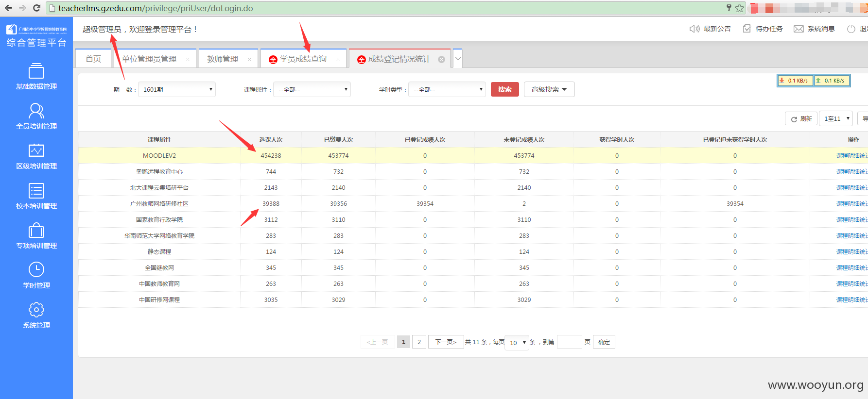Open 专项培训管理 bag icon
Viewport: 868px width, 399px height.
36,230
